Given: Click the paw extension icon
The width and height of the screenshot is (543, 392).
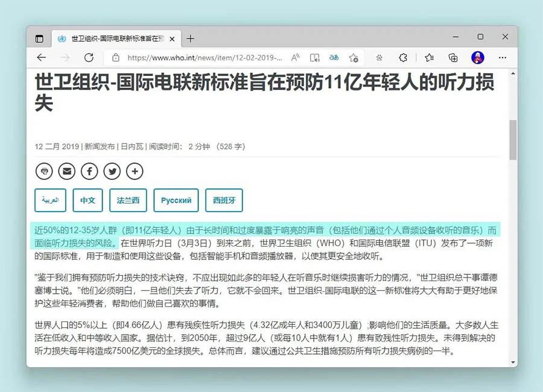Looking at the screenshot, I should [379, 58].
